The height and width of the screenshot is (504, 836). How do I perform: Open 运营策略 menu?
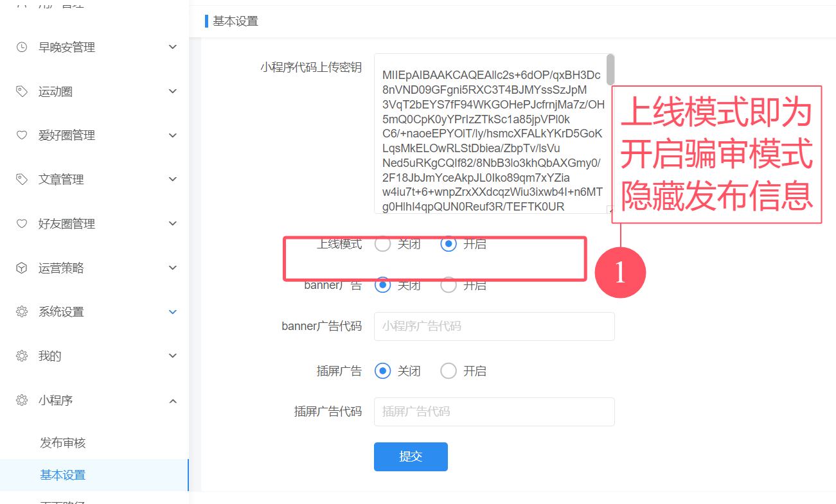coord(94,268)
